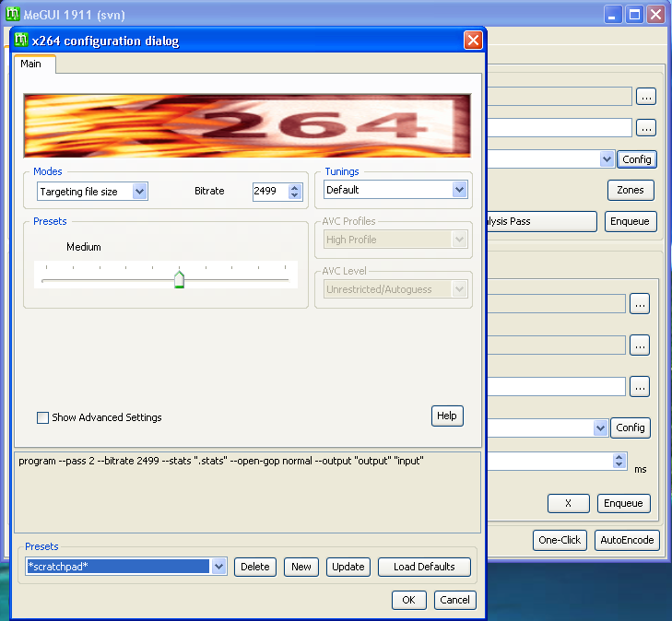Image resolution: width=672 pixels, height=621 pixels.
Task: Click the ms delay stepper arrows in MeGUI
Action: click(x=619, y=461)
